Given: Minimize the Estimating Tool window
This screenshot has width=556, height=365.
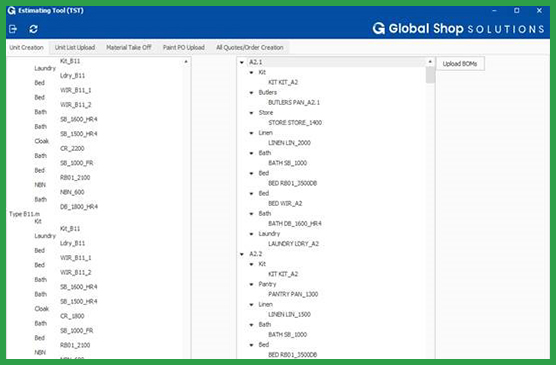Looking at the screenshot, I should pyautogui.click(x=494, y=11).
